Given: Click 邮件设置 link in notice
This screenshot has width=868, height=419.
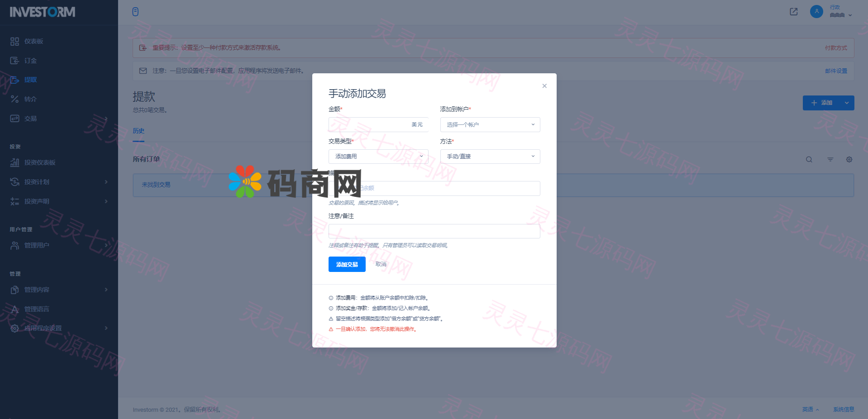Looking at the screenshot, I should pyautogui.click(x=836, y=71).
